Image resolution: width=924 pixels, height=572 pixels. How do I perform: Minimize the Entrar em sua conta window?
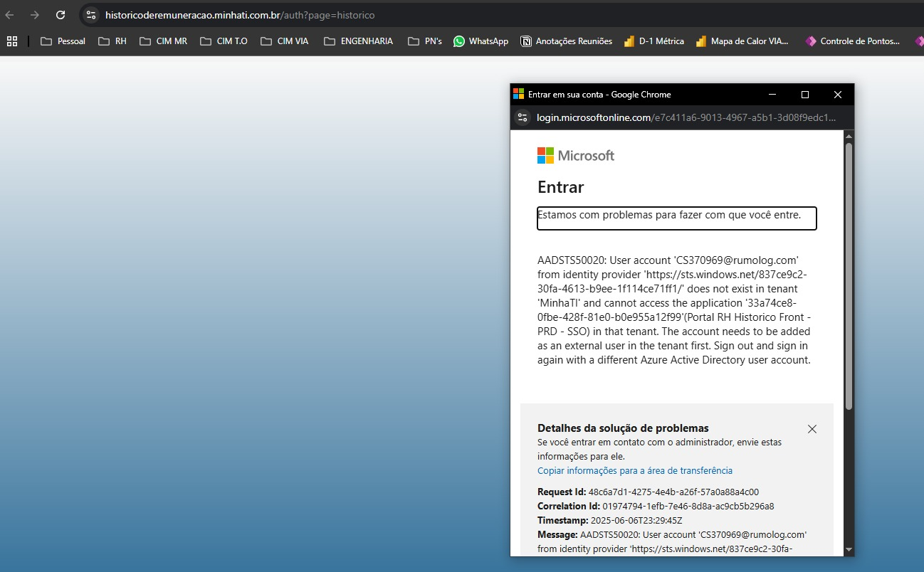pyautogui.click(x=772, y=95)
